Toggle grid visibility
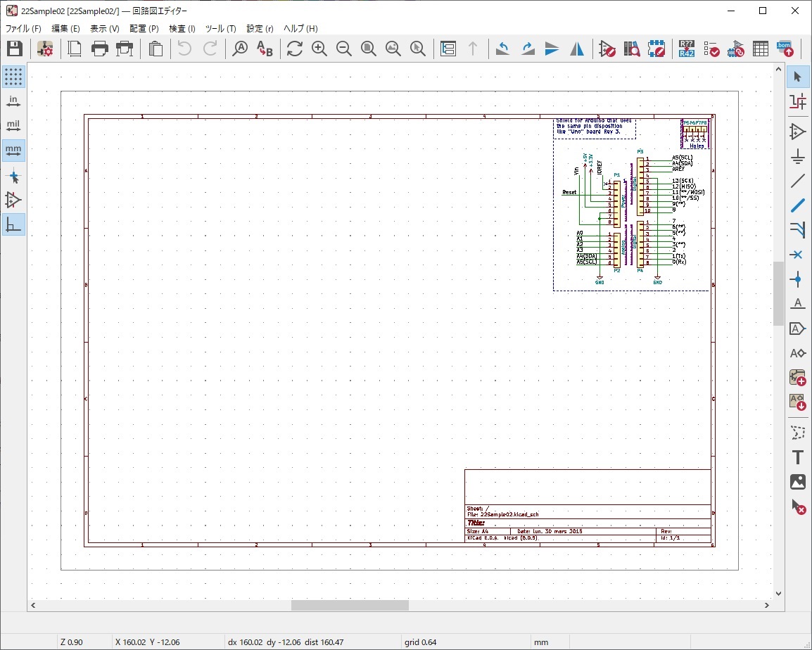This screenshot has width=812, height=650. point(13,77)
